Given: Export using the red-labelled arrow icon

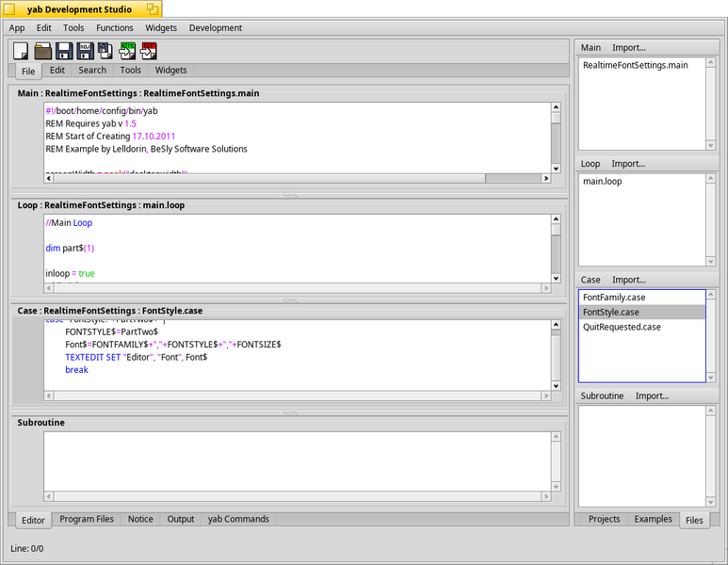Looking at the screenshot, I should tap(149, 51).
